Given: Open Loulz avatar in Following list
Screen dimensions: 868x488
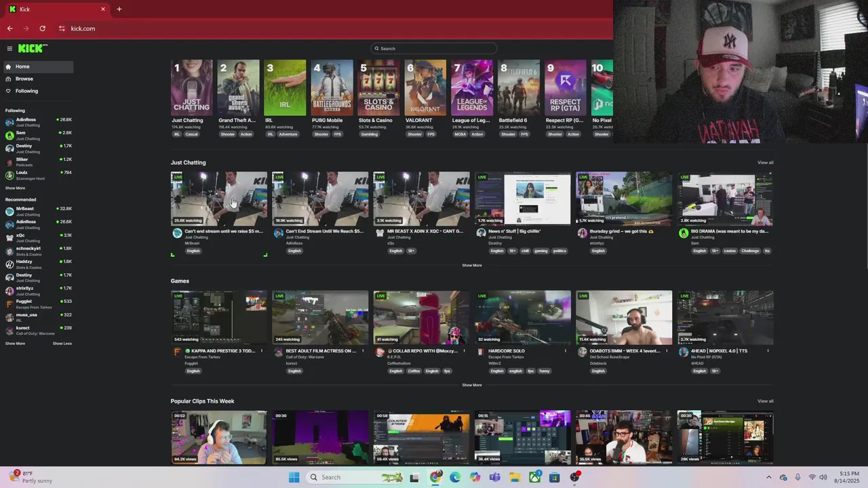Looking at the screenshot, I should (9, 175).
